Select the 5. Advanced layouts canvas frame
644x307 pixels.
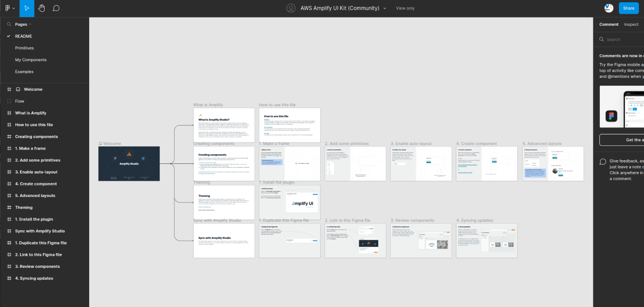click(x=553, y=163)
